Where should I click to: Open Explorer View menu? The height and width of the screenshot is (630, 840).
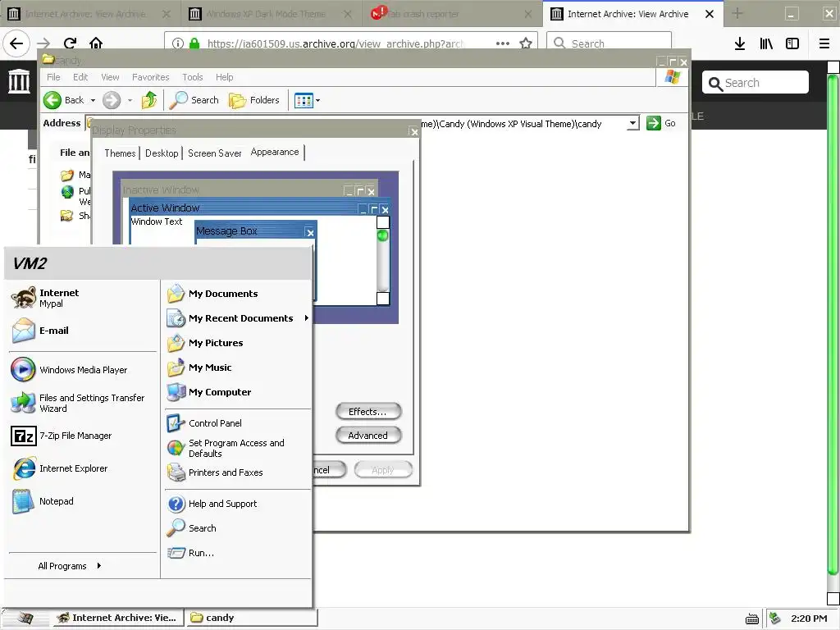click(x=110, y=77)
